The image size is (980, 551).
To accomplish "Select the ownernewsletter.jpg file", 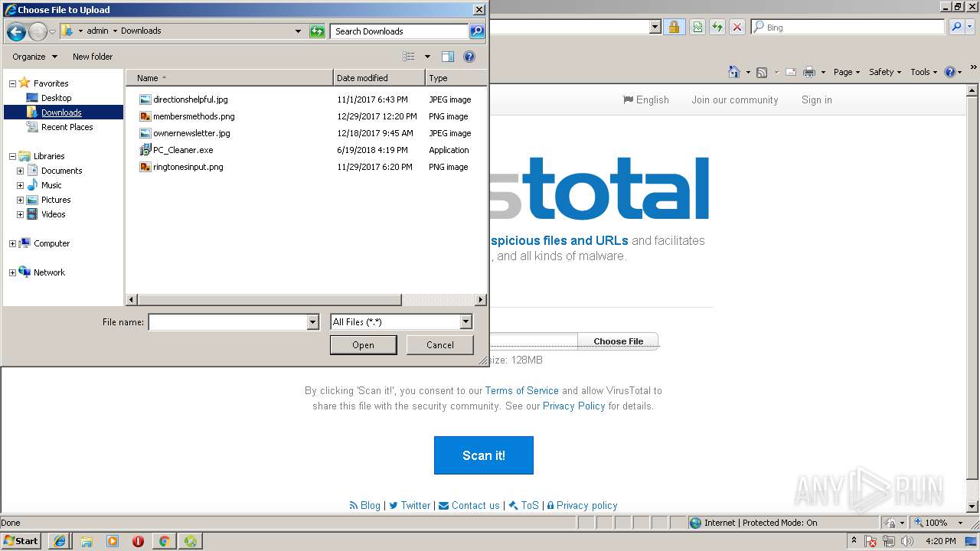I will click(191, 133).
